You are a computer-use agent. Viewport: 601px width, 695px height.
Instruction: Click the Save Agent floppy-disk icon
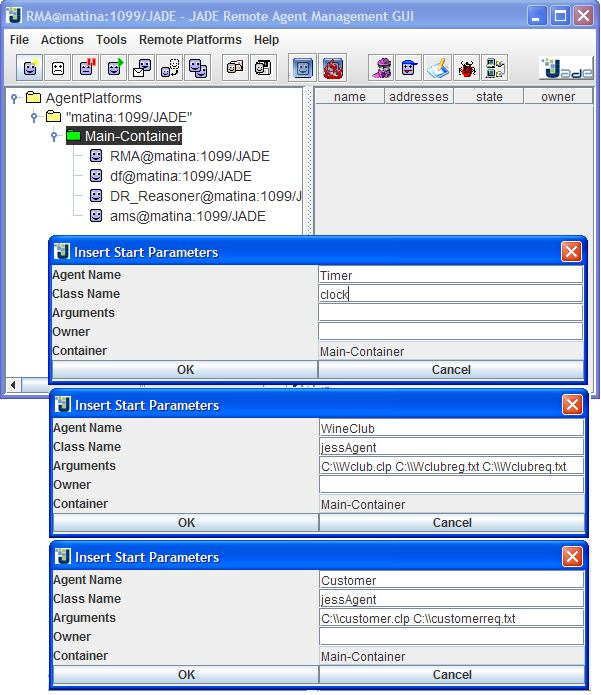pos(263,68)
